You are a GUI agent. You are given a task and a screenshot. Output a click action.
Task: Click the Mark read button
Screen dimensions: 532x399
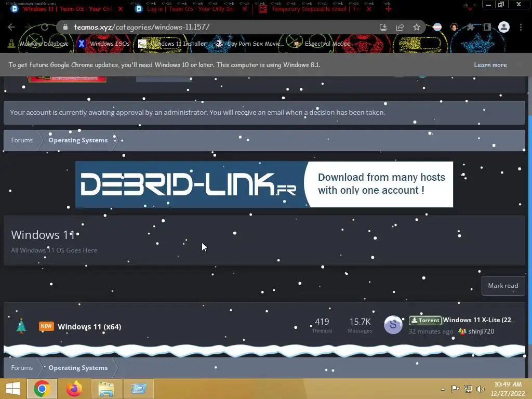503,286
